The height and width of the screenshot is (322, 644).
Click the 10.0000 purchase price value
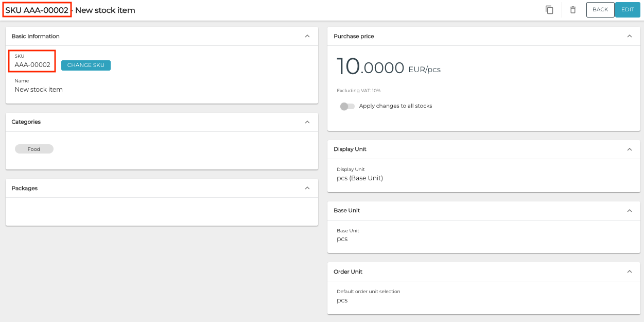pyautogui.click(x=370, y=67)
